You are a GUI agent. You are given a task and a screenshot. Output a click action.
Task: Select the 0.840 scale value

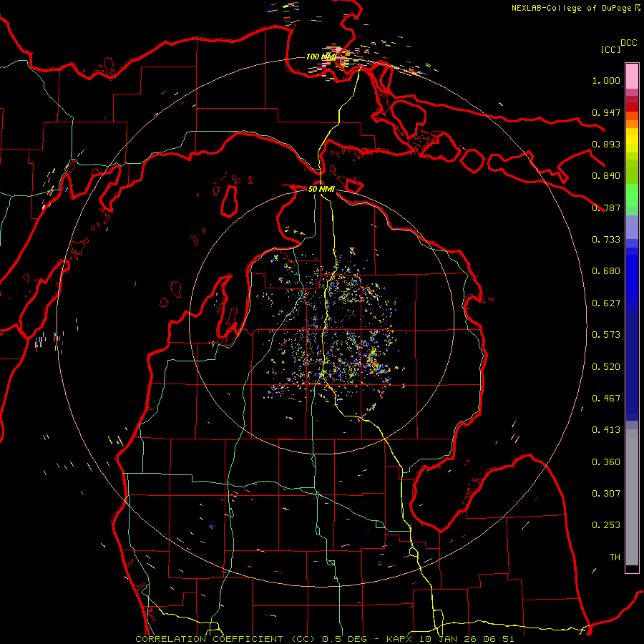click(606, 176)
